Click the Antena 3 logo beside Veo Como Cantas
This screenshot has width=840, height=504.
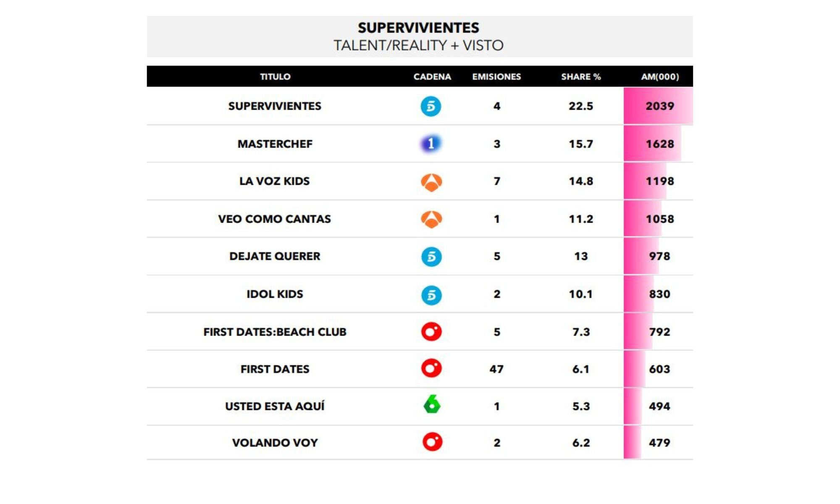(431, 219)
